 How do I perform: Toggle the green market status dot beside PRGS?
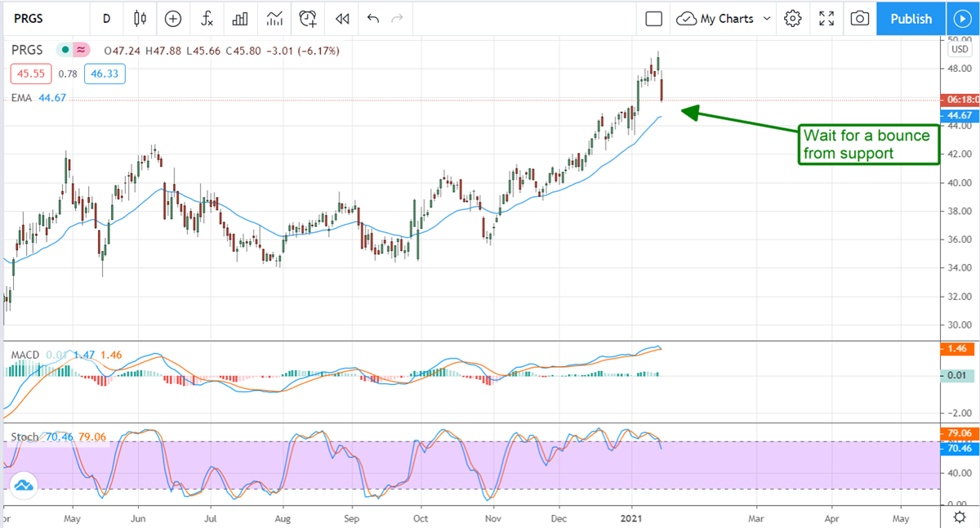point(65,51)
